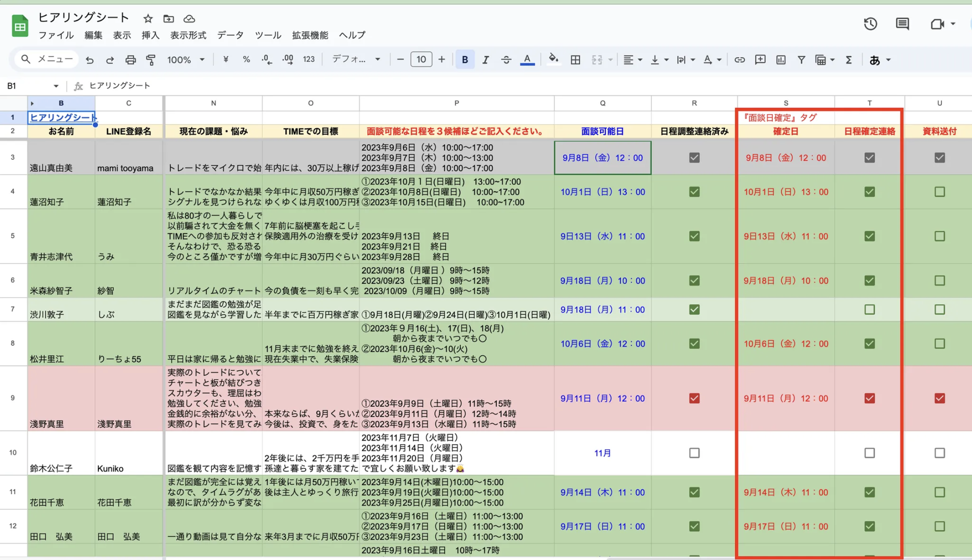
Task: Click the print icon
Action: coord(130,60)
